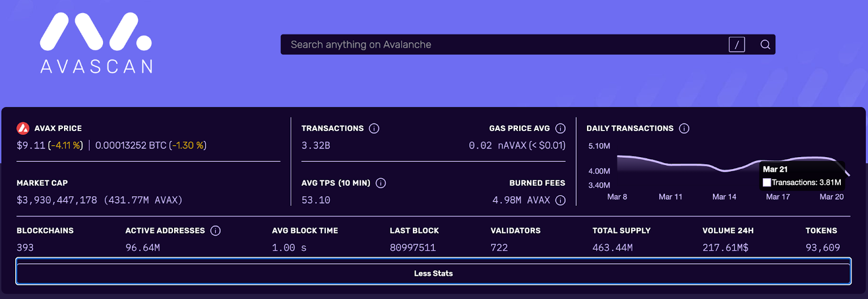
Task: Click the Mar 14 chart date label
Action: pyautogui.click(x=724, y=197)
